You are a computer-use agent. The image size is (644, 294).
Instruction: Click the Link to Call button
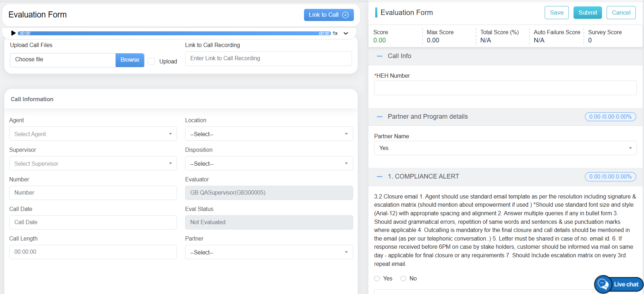tap(328, 15)
